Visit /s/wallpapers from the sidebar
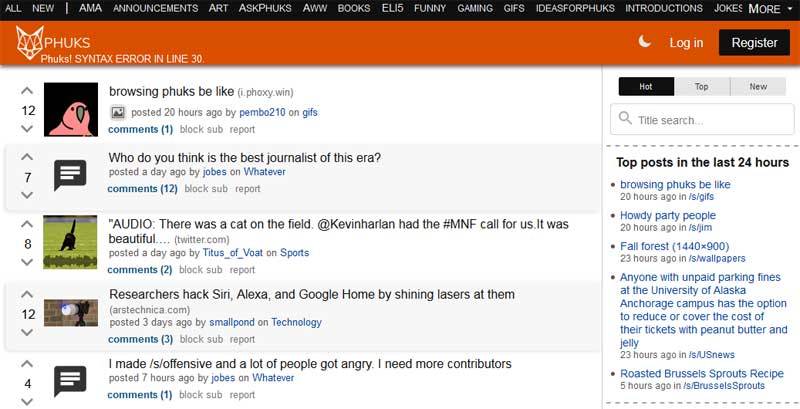The width and height of the screenshot is (800, 409). pos(717,259)
